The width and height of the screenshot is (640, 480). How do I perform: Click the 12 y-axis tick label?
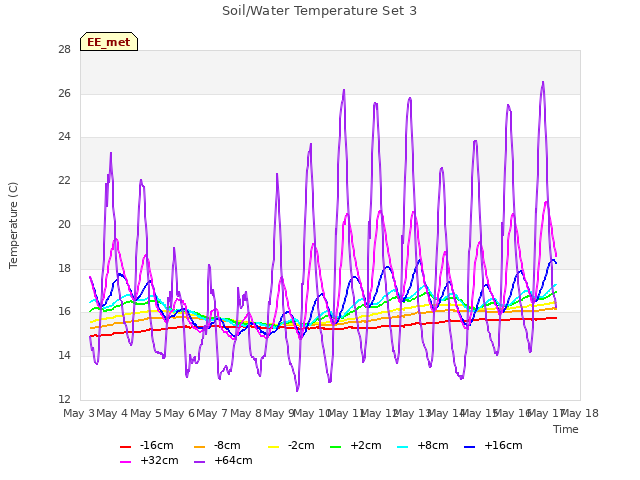(x=64, y=399)
